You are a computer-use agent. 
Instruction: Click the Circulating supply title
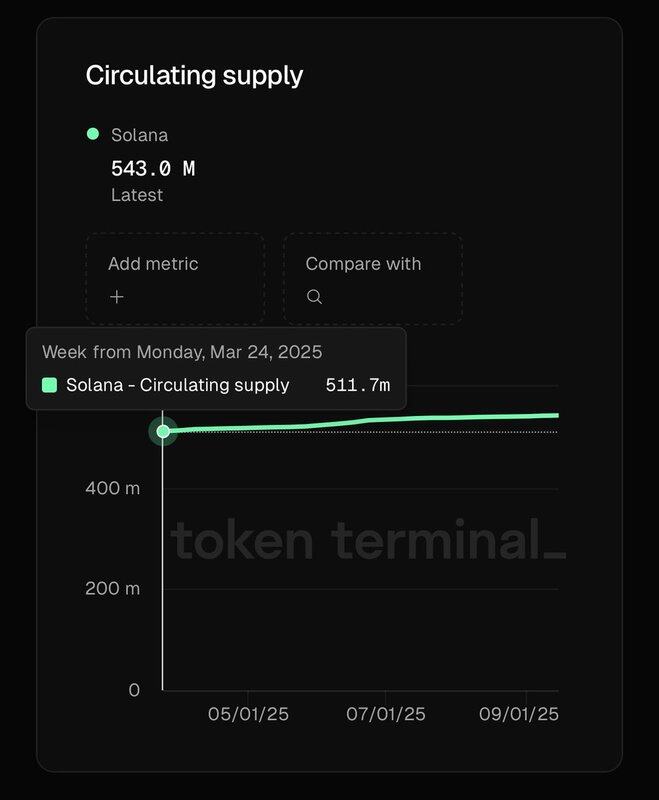[194, 76]
